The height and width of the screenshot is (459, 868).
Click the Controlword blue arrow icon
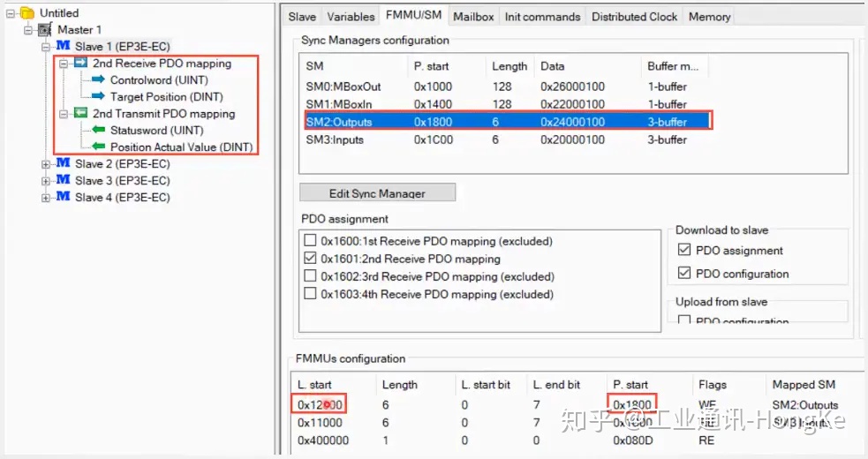[97, 80]
